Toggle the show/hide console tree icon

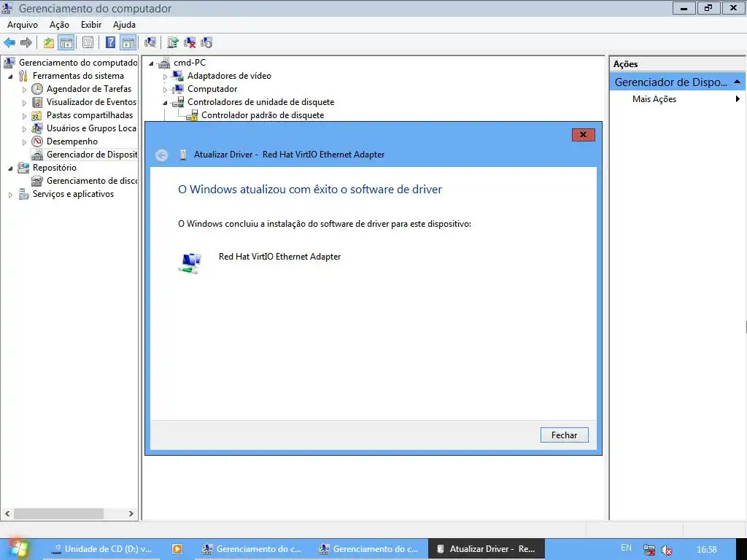(x=66, y=43)
